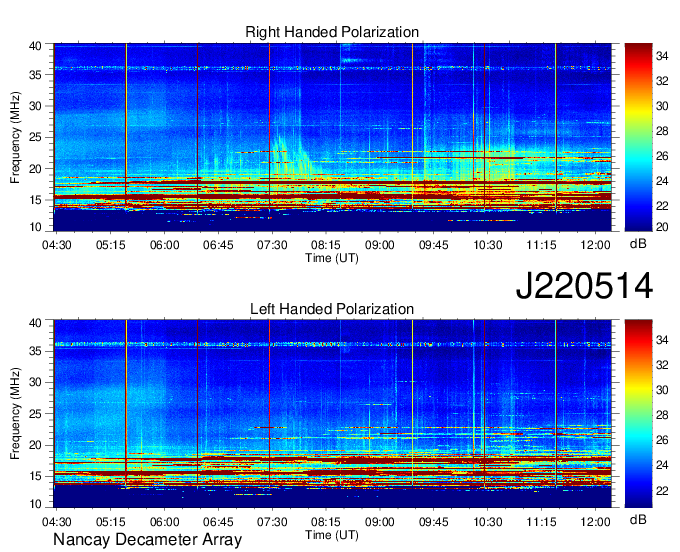Image resolution: width=680 pixels, height=552 pixels.
Task: Click "Time (UT)" label under Right Handed plot
Action: coord(332,258)
